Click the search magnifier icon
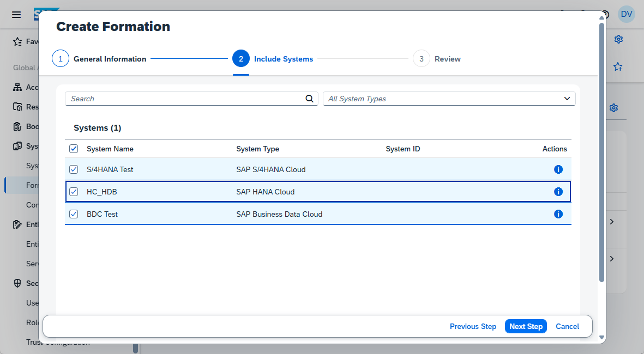Image resolution: width=644 pixels, height=354 pixels. coord(309,99)
